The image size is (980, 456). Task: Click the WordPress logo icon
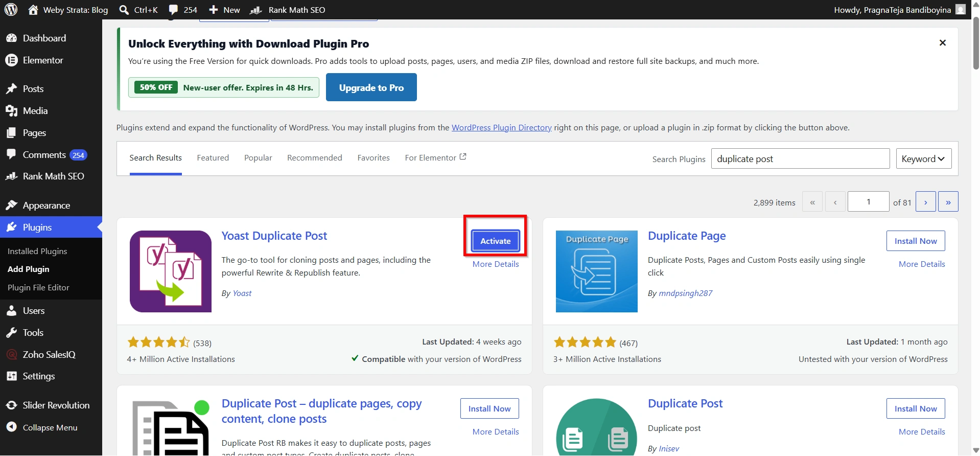[11, 10]
